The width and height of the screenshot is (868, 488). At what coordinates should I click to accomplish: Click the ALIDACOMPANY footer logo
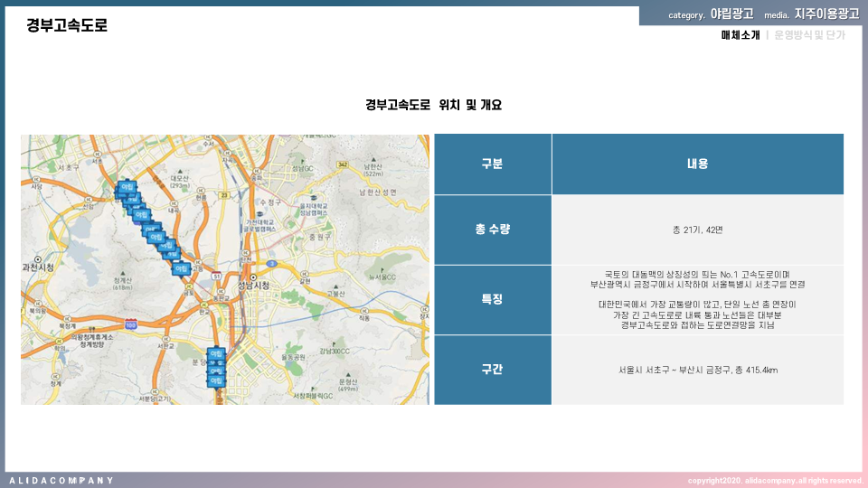point(61,480)
